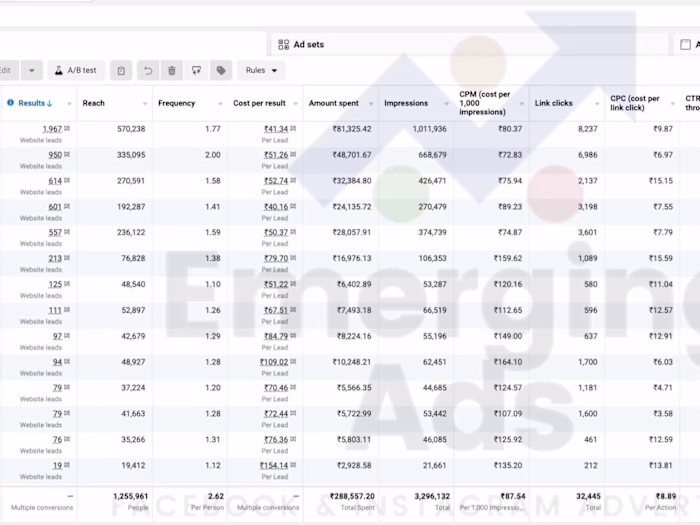This screenshot has width=700, height=525.
Task: Select the 1,011,936 impressions cell
Action: pyautogui.click(x=429, y=129)
